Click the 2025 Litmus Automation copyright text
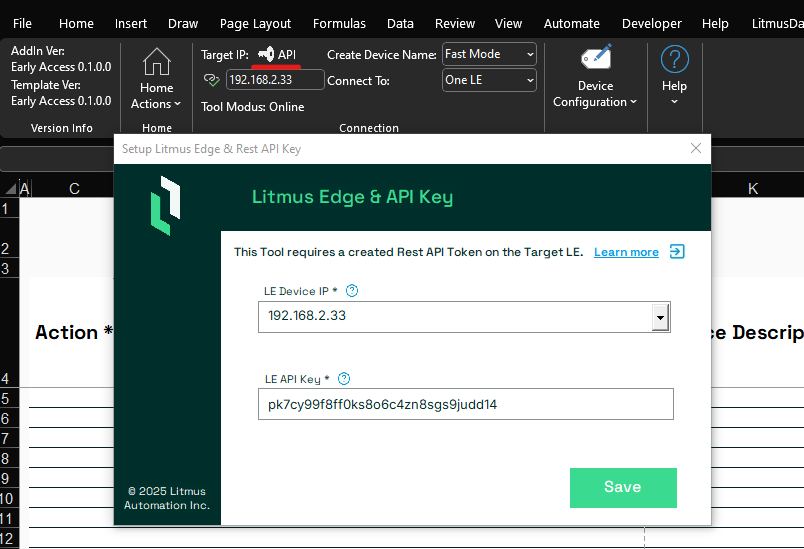Image resolution: width=804 pixels, height=549 pixels. [x=167, y=498]
